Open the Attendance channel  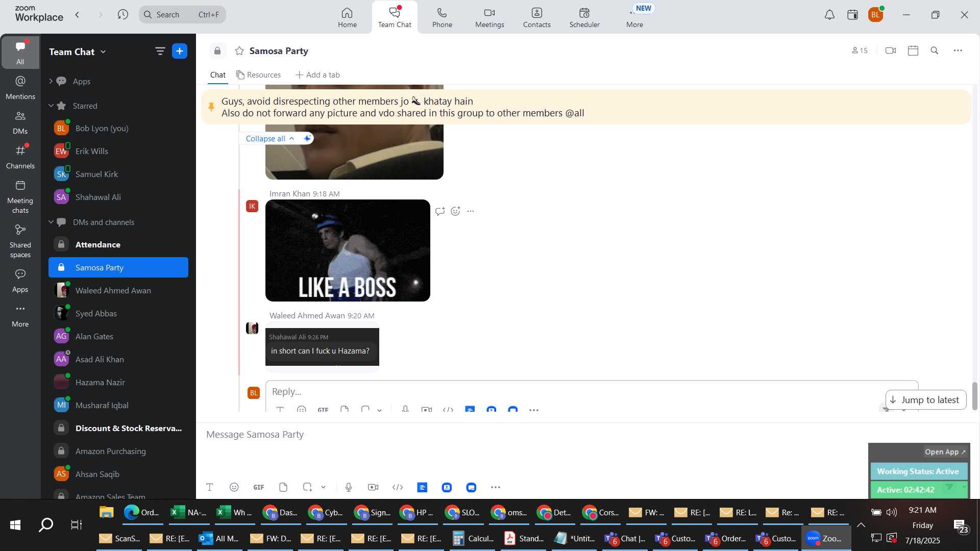(118, 244)
